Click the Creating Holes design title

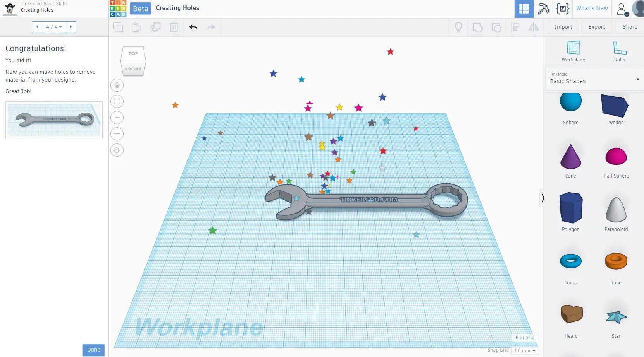click(177, 8)
